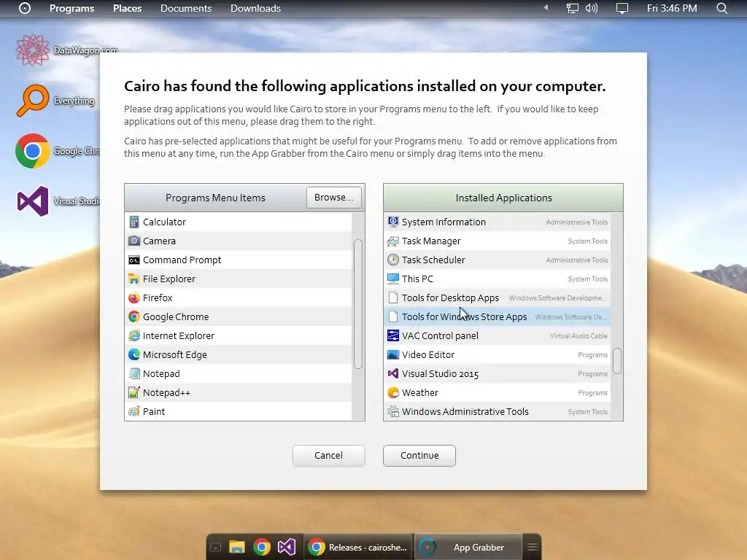Viewport: 747px width, 560px height.
Task: Click the Windows Administrative Tools gear icon
Action: (x=393, y=411)
